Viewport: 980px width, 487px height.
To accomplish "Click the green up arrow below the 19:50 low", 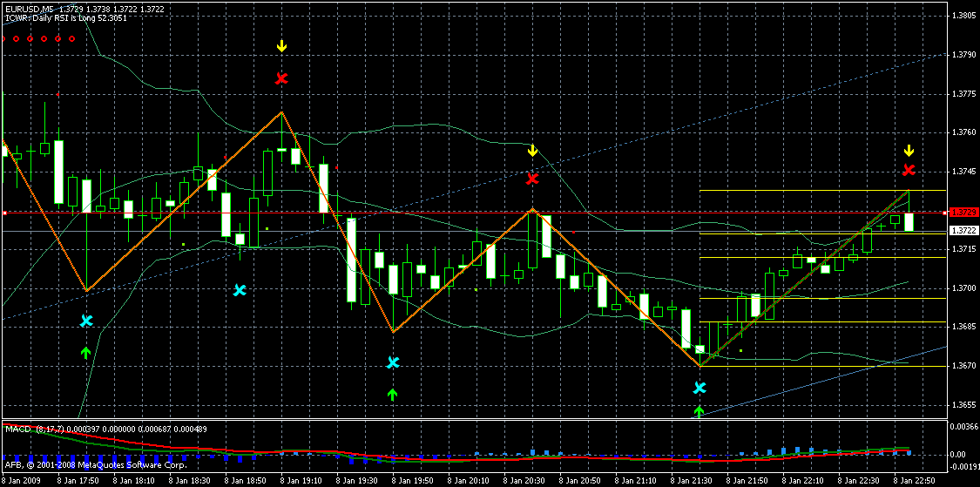I will coord(392,394).
